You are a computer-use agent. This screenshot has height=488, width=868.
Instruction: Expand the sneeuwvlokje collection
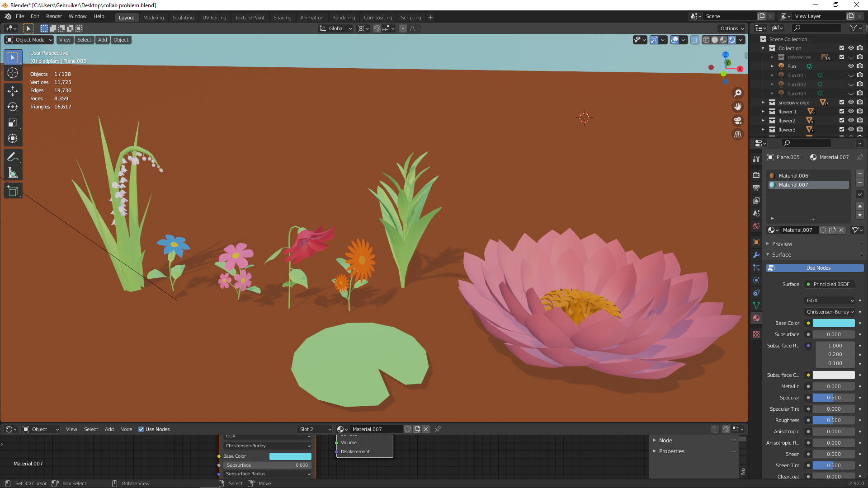coord(763,103)
